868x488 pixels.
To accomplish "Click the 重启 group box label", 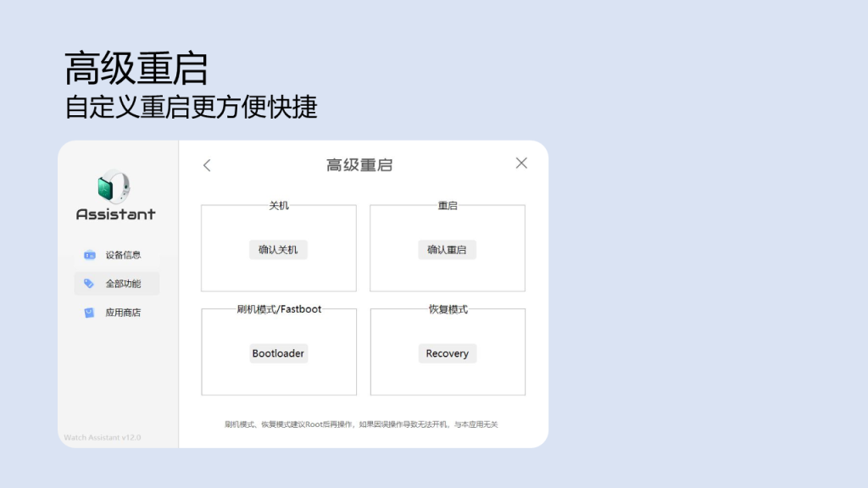I will (x=448, y=206).
